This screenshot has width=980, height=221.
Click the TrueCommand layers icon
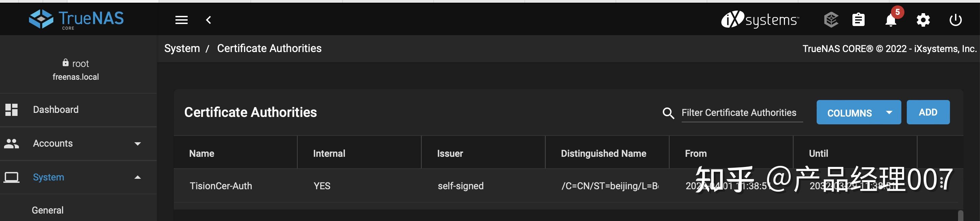coord(831,20)
